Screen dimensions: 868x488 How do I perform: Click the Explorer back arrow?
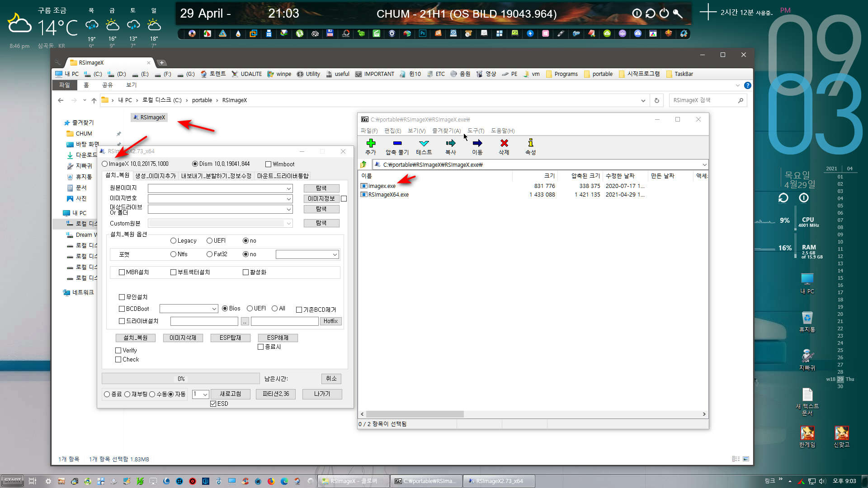pos(61,100)
